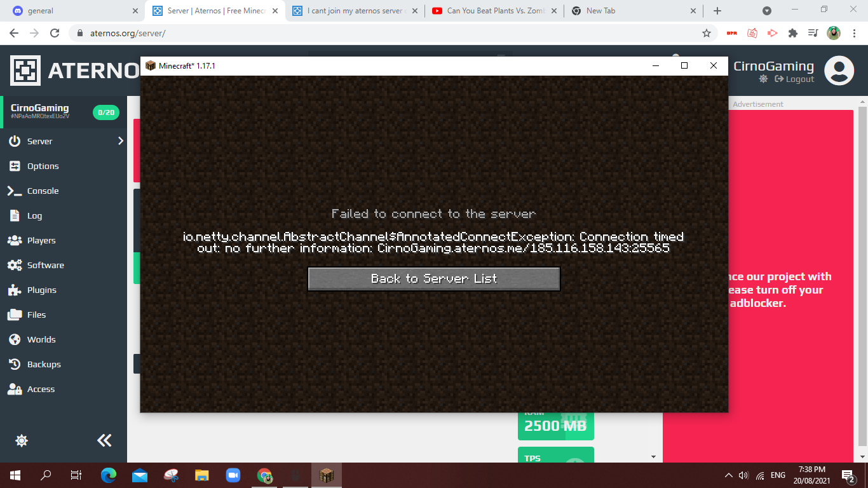Click the 0/20 player count badge

click(x=106, y=112)
